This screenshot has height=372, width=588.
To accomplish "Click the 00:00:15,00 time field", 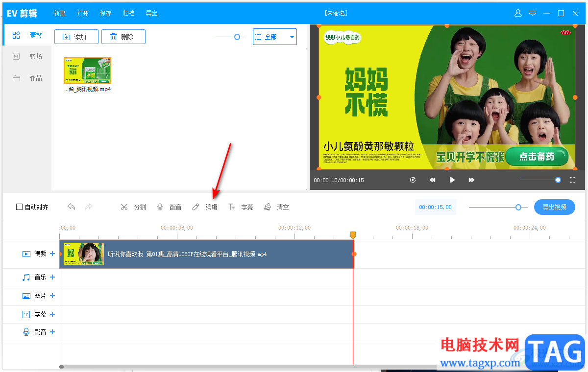I will click(x=435, y=207).
